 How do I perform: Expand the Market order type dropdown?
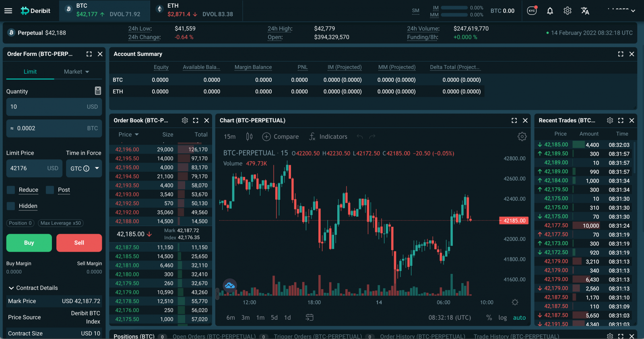point(76,72)
